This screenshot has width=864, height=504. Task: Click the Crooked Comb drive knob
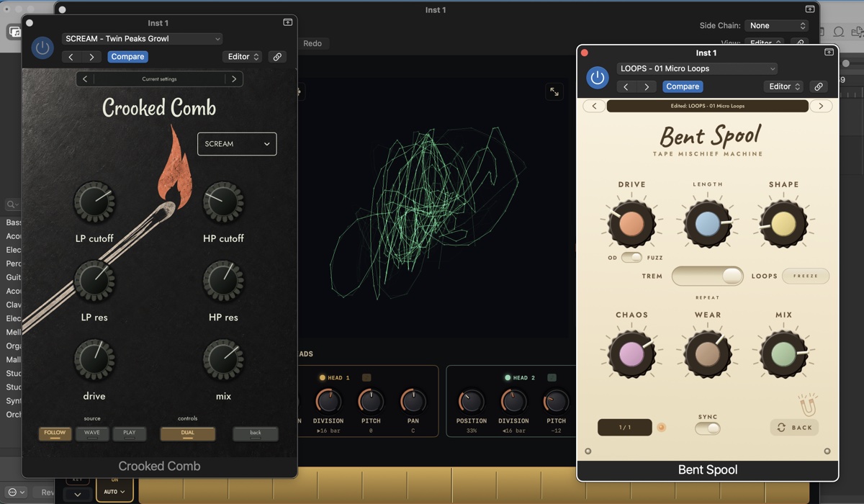click(x=94, y=360)
